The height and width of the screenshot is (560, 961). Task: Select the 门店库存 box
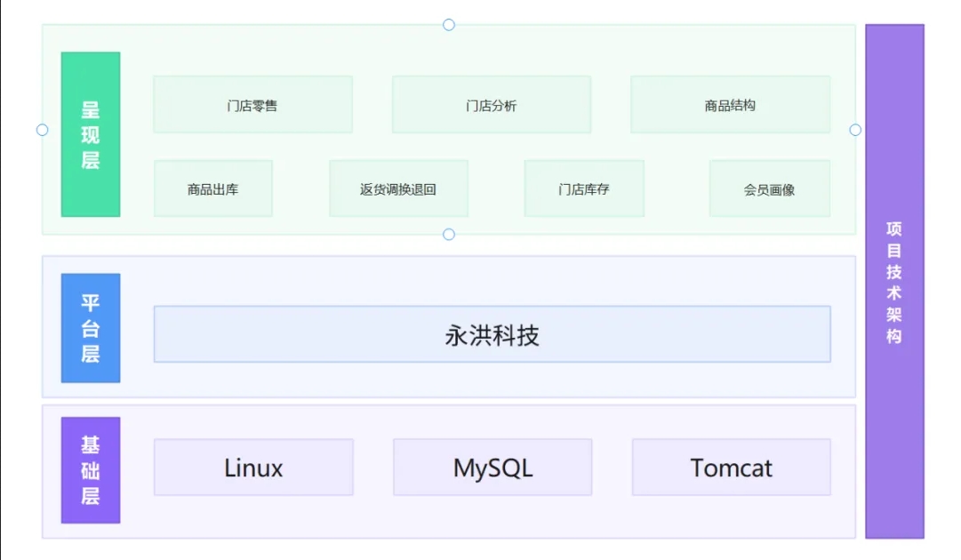584,188
